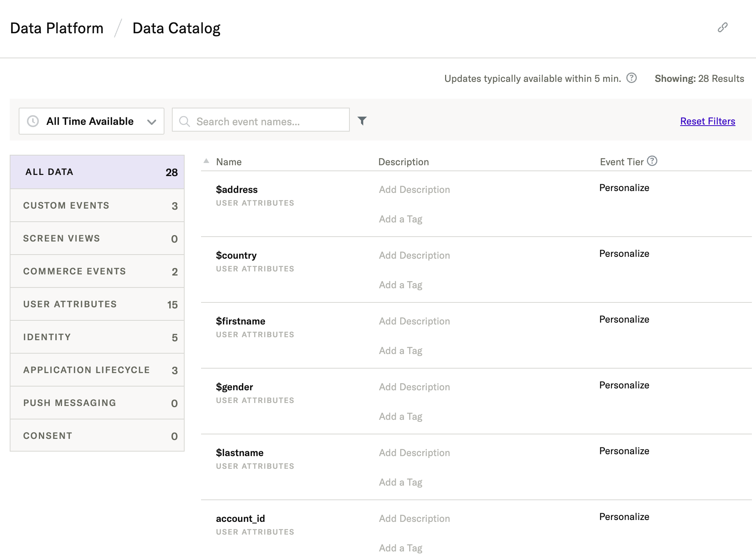Add description for $address

tap(414, 190)
